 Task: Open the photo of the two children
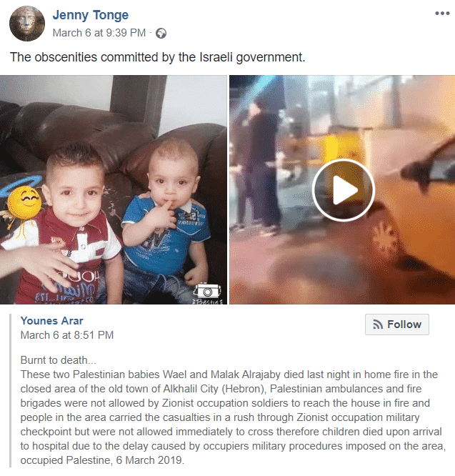click(x=114, y=189)
